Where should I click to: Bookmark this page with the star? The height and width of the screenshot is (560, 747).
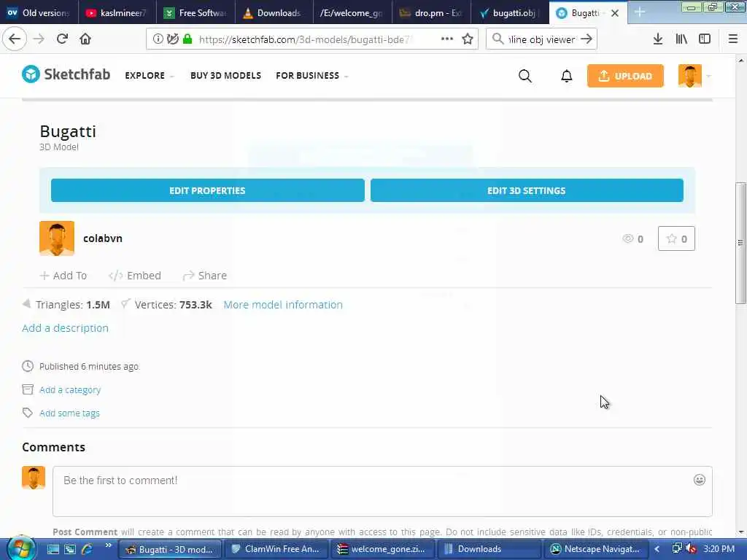[468, 39]
